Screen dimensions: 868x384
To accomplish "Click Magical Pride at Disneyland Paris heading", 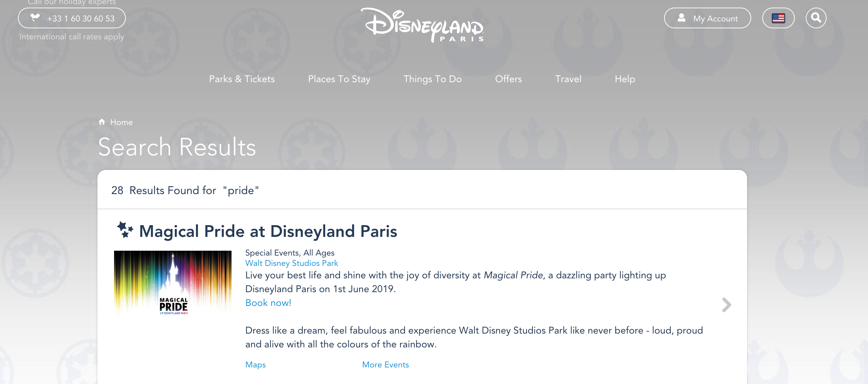I will (x=268, y=231).
